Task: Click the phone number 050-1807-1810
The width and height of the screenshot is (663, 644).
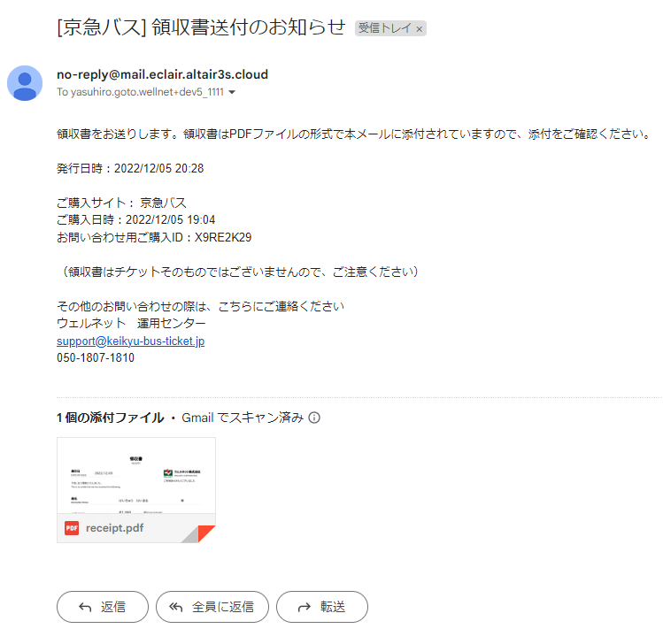Action: point(96,358)
